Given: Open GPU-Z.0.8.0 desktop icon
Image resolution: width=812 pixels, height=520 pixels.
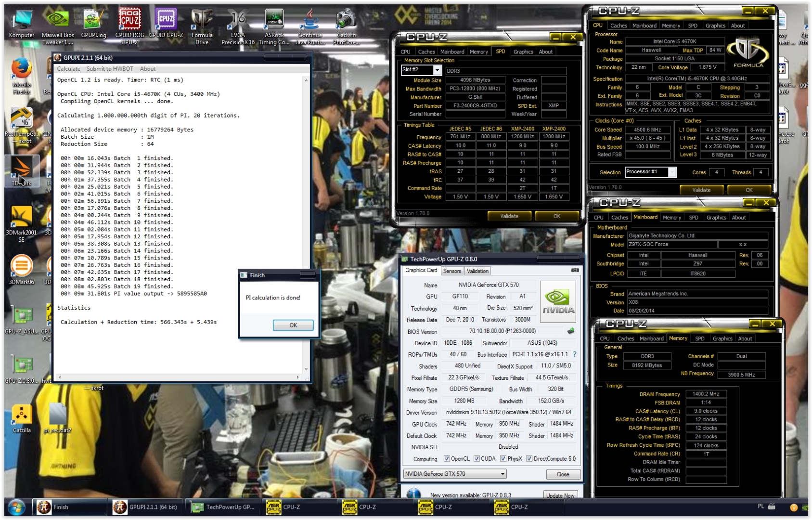Looking at the screenshot, I should 21,370.
